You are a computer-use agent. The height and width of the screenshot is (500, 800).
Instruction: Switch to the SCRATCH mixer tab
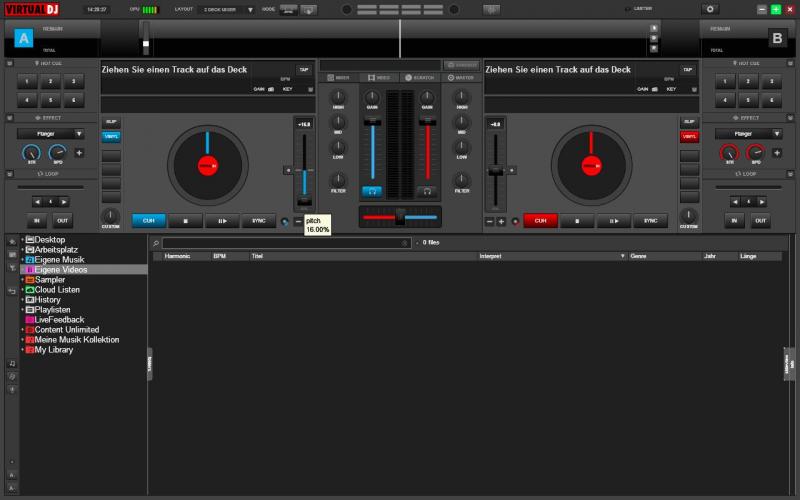click(419, 77)
